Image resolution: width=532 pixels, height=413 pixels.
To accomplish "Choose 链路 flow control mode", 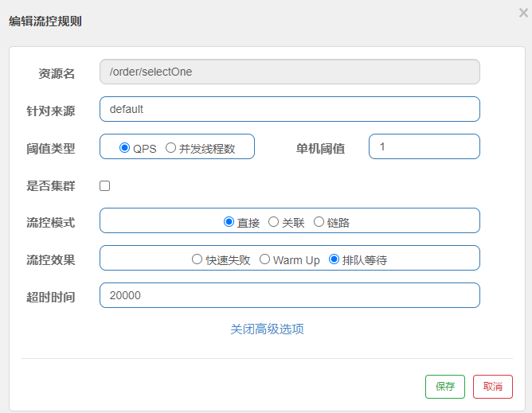I will pyautogui.click(x=319, y=222).
